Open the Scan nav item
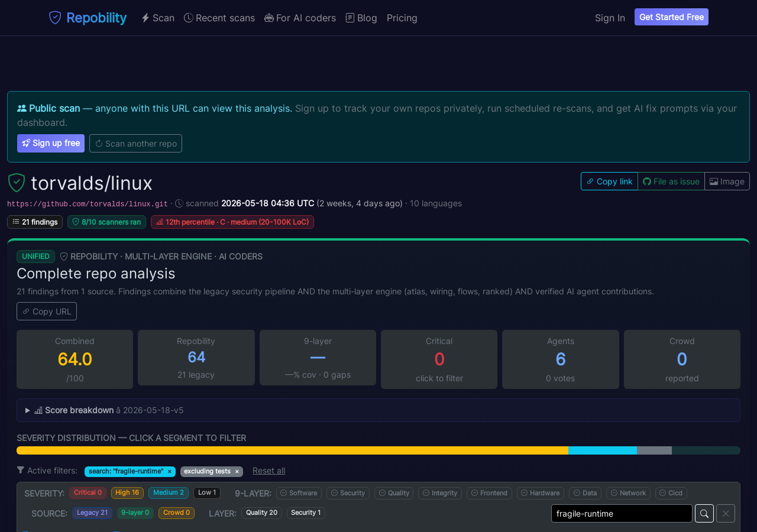The height and width of the screenshot is (532, 757). point(158,18)
